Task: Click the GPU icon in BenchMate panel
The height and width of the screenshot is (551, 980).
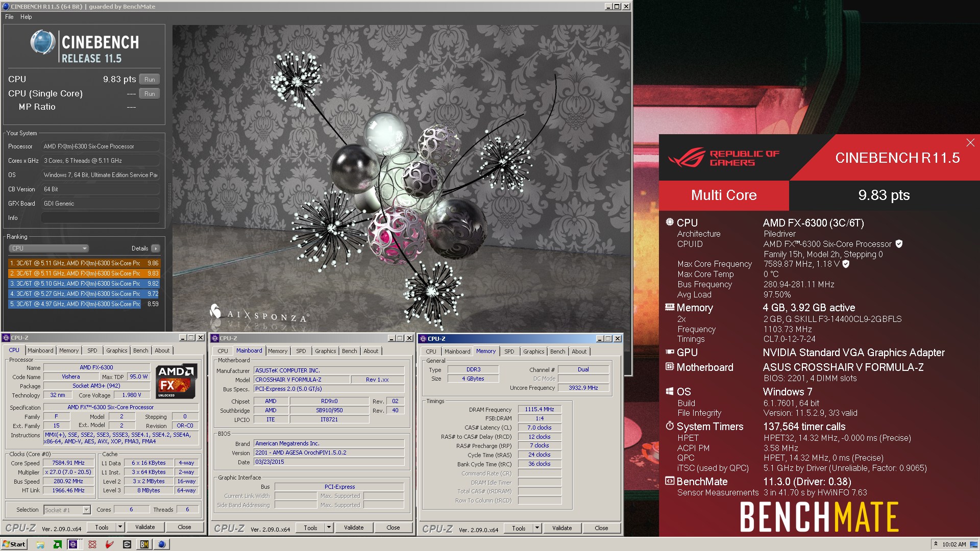Action: pyautogui.click(x=670, y=352)
